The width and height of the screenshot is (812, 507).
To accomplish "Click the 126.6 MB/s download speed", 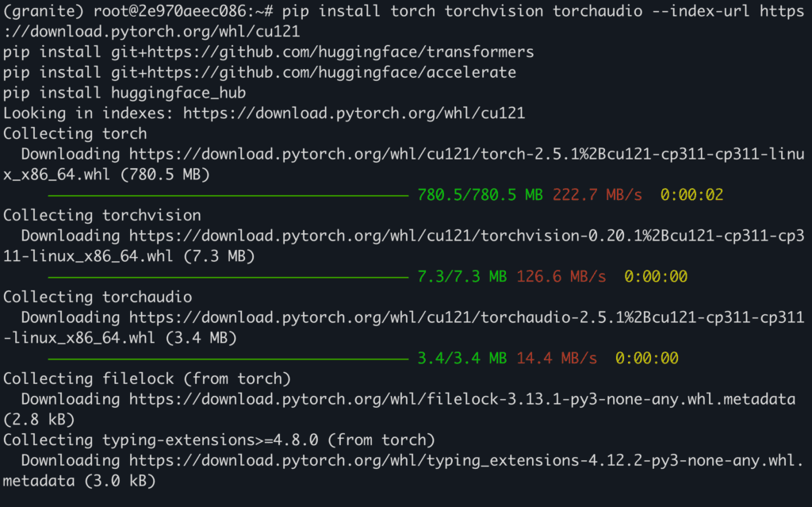I will pos(561,277).
